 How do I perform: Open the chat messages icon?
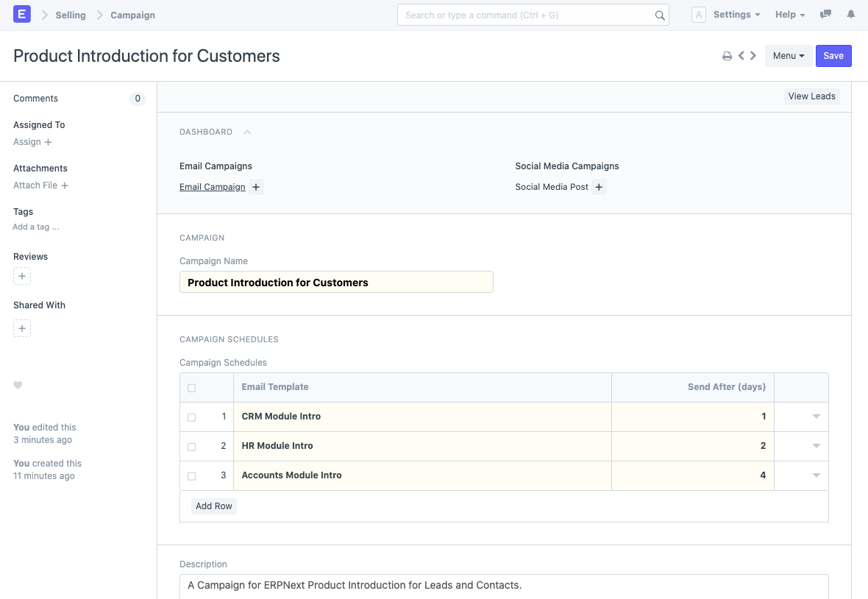pos(826,15)
